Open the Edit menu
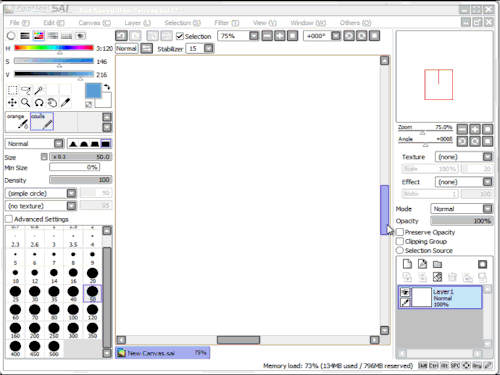 (x=54, y=23)
